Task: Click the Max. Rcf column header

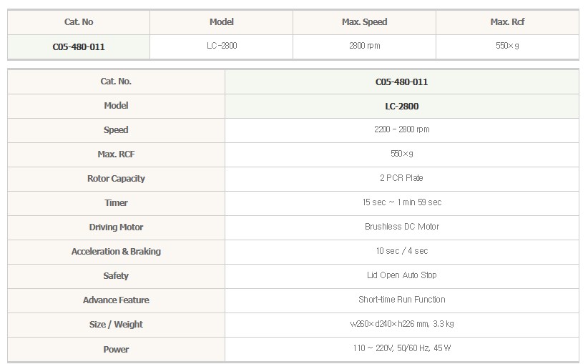Action: pyautogui.click(x=507, y=22)
